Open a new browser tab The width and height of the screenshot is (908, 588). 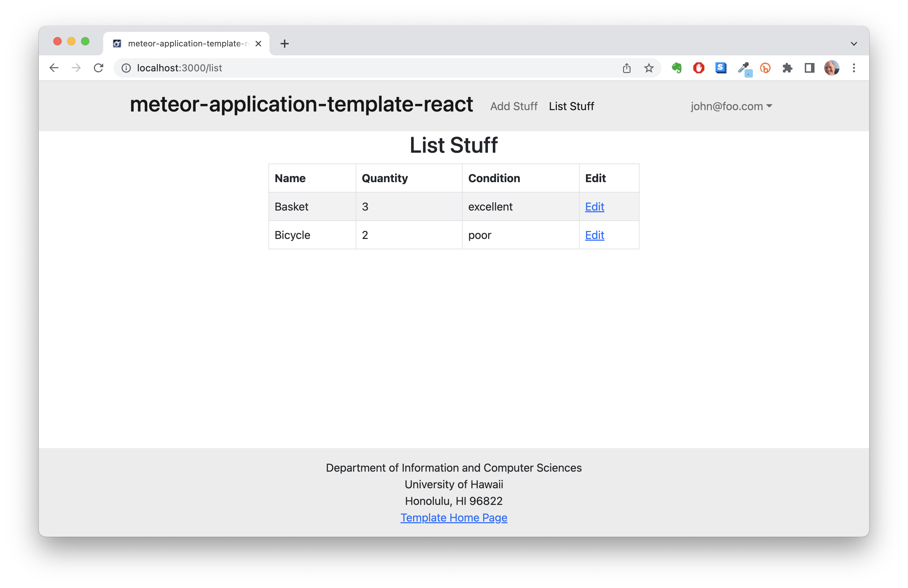pos(284,44)
